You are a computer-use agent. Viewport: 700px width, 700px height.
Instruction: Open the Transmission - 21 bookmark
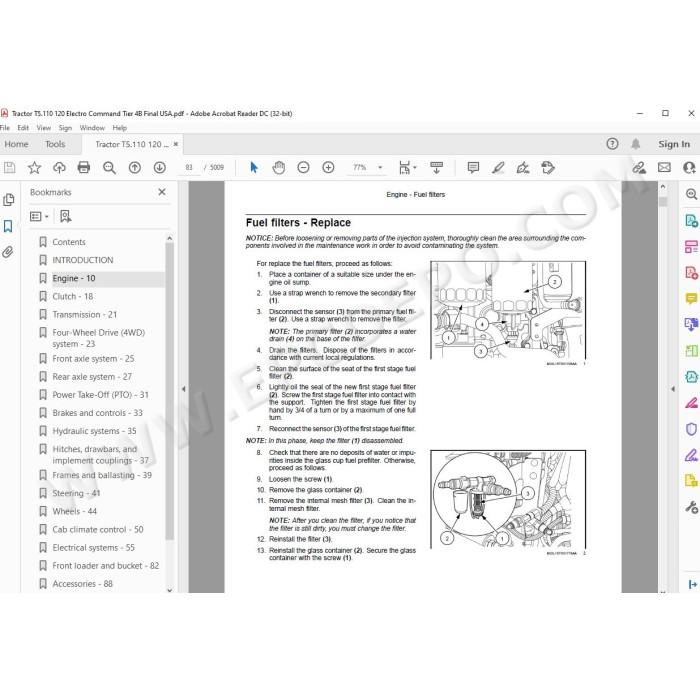point(84,314)
